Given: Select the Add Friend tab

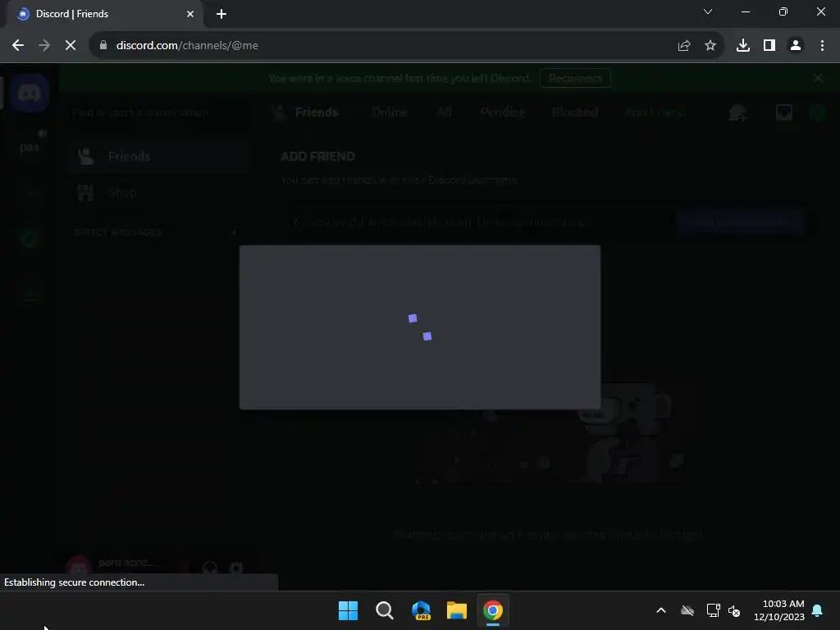Looking at the screenshot, I should tap(655, 112).
